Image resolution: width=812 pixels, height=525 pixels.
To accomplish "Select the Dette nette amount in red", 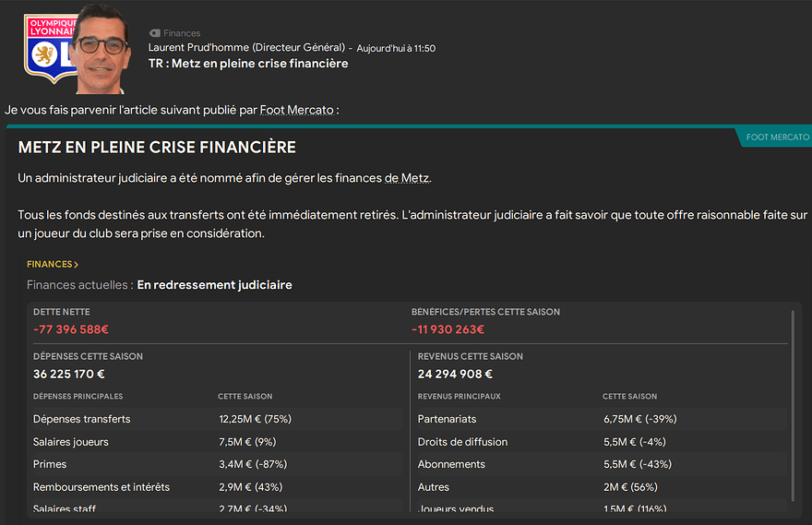I will coord(71,329).
